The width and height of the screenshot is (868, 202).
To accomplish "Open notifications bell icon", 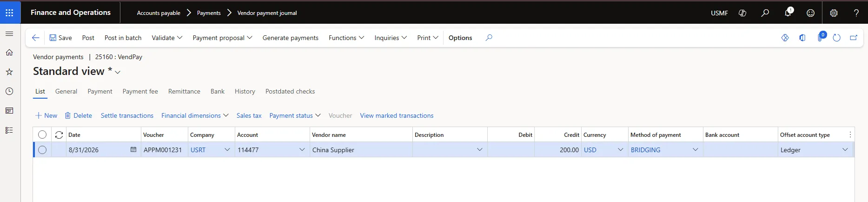I will [x=788, y=13].
